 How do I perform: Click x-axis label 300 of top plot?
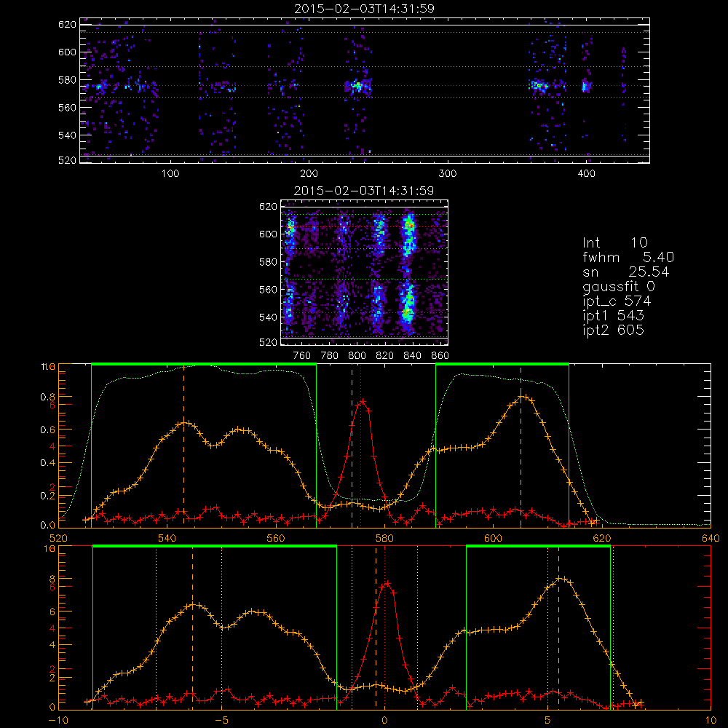coord(448,174)
